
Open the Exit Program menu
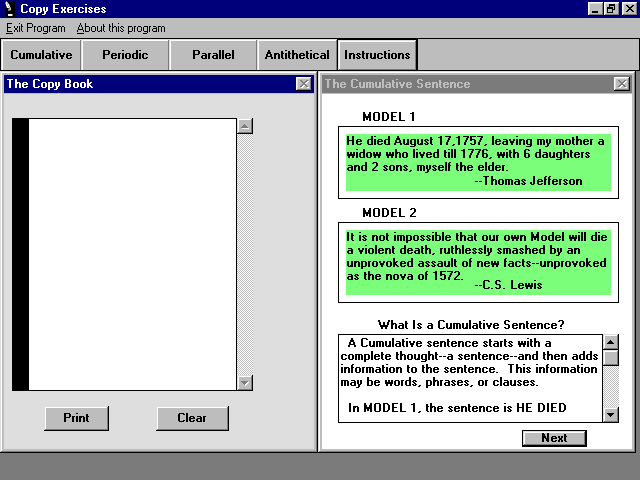click(x=35, y=28)
